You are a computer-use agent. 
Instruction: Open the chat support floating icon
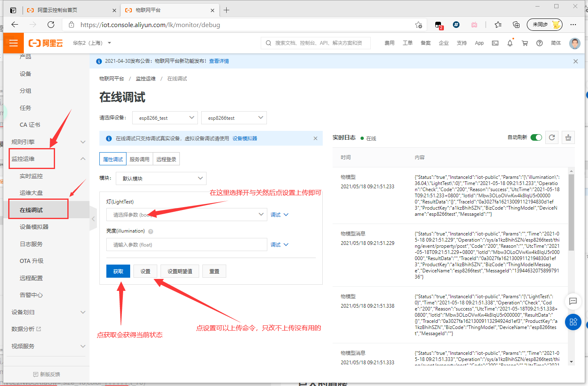[x=573, y=301]
